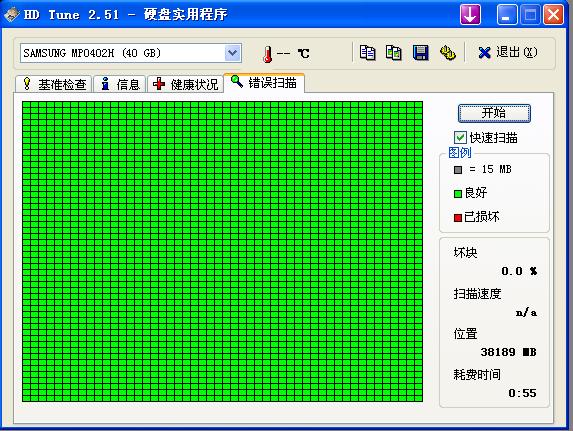Click the red 已损坏 legend swatch
573x431 pixels.
click(458, 218)
